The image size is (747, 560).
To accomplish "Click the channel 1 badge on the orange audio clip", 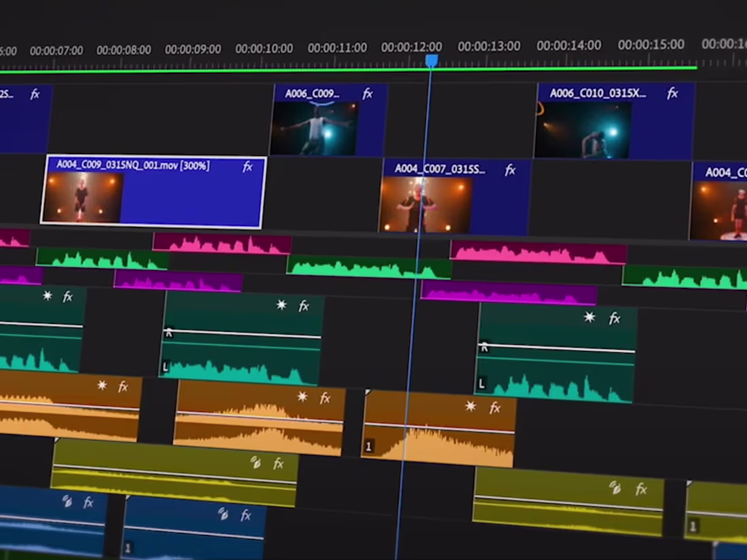I will [369, 446].
